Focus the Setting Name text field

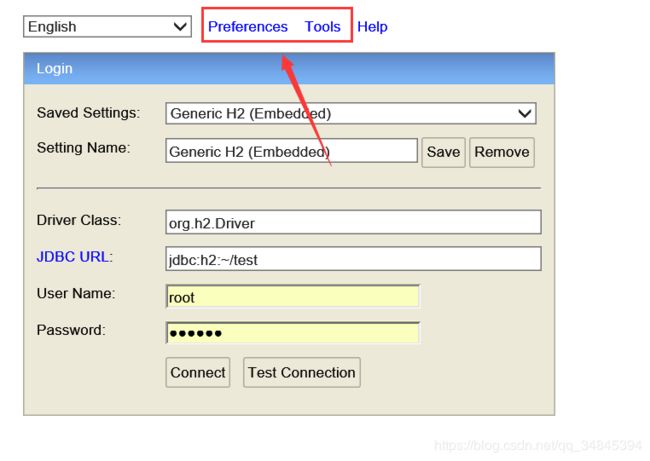(x=291, y=151)
